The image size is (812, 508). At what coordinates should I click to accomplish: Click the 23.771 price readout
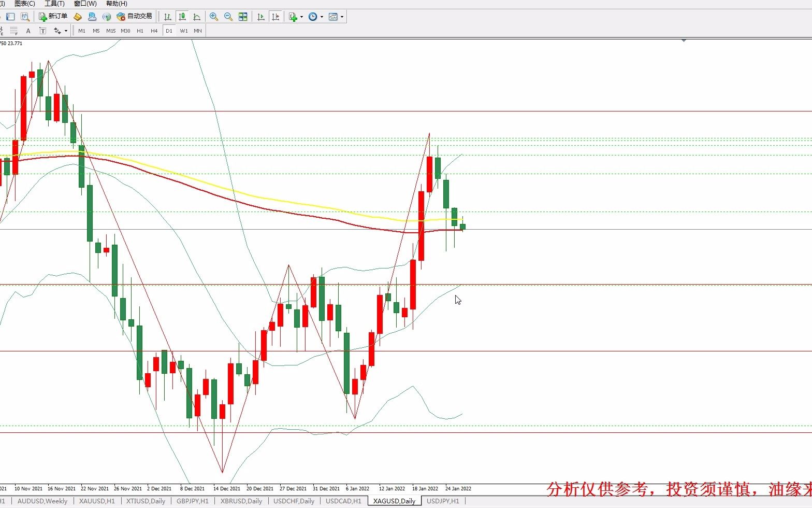click(x=15, y=44)
